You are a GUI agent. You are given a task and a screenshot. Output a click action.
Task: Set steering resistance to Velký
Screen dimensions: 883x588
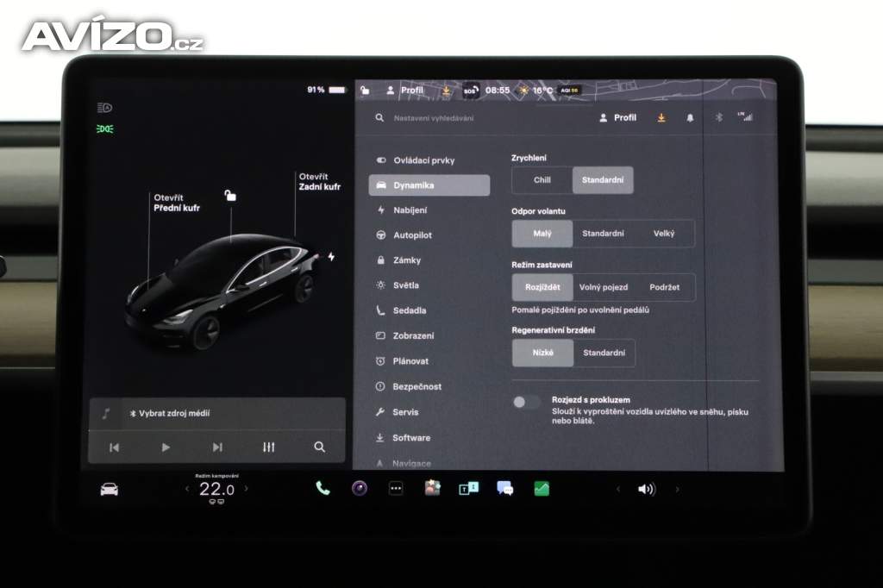coord(664,234)
